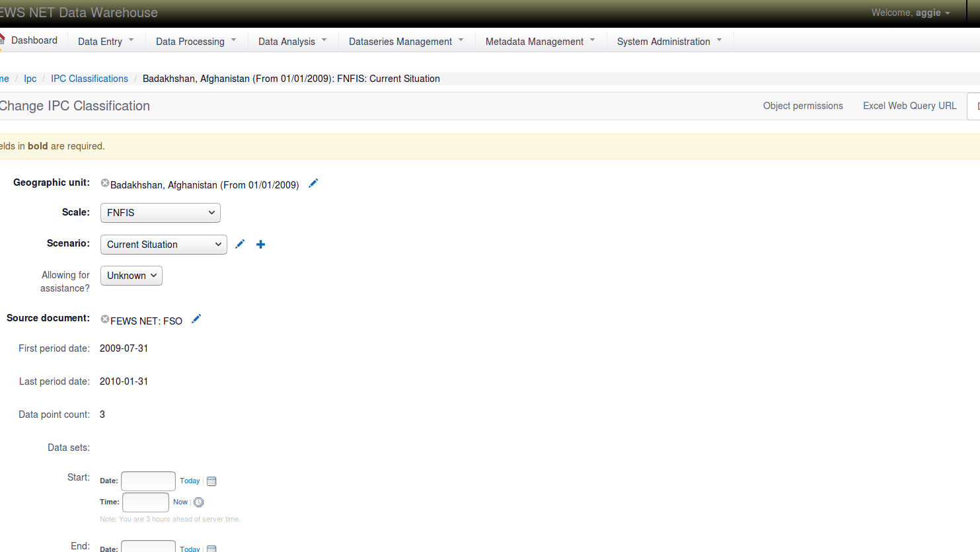The image size is (980, 552).
Task: Edit the Source document via pencil icon
Action: (196, 319)
